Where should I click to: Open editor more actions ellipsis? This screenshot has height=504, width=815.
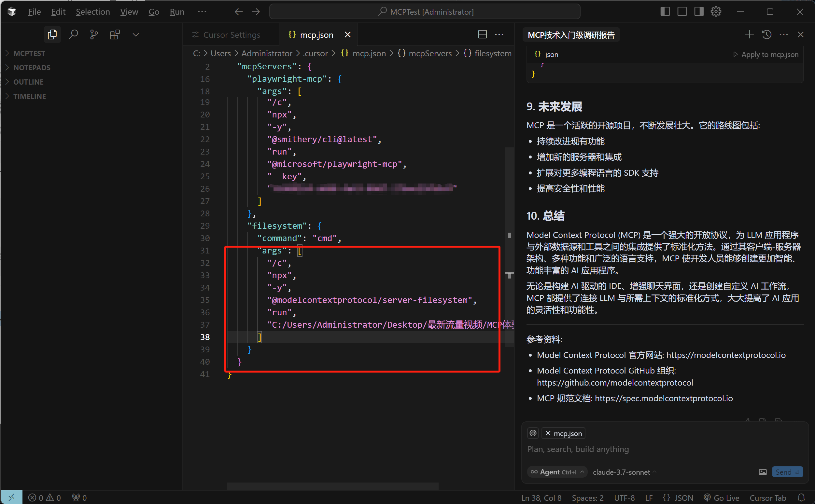tap(499, 34)
